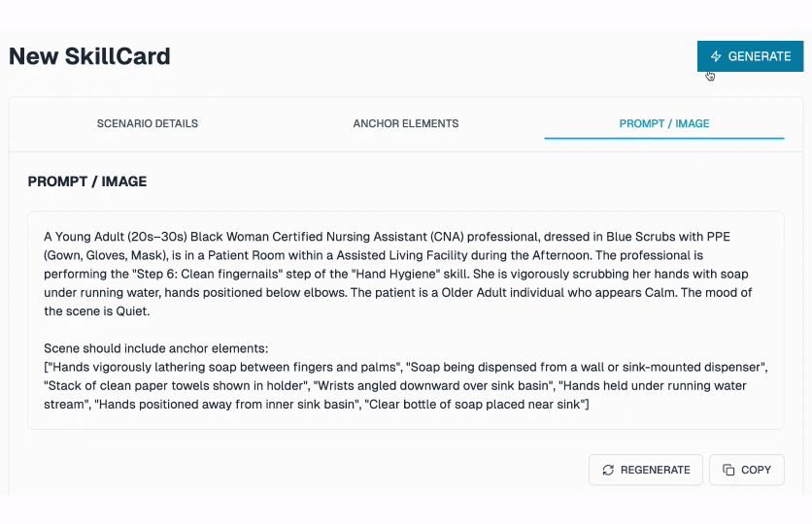
Task: Click inside the prompt text box
Action: pyautogui.click(x=405, y=320)
